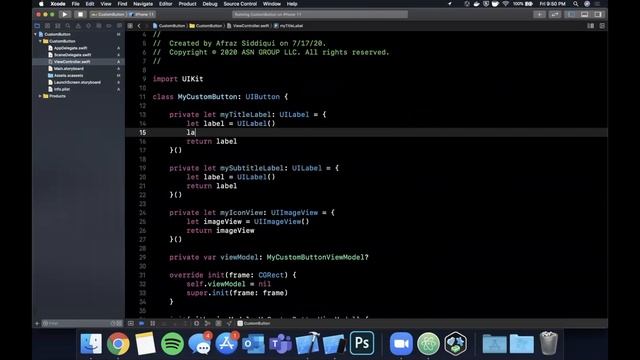The width and height of the screenshot is (640, 360).
Task: Add an editor on the right
Action: 602,26
